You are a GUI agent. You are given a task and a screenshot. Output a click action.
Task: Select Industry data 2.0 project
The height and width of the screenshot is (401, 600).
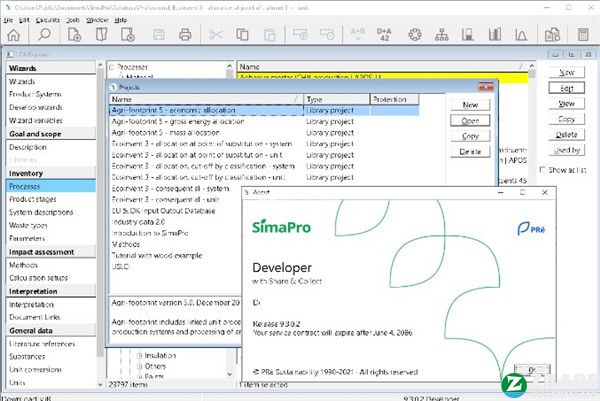pyautogui.click(x=138, y=222)
